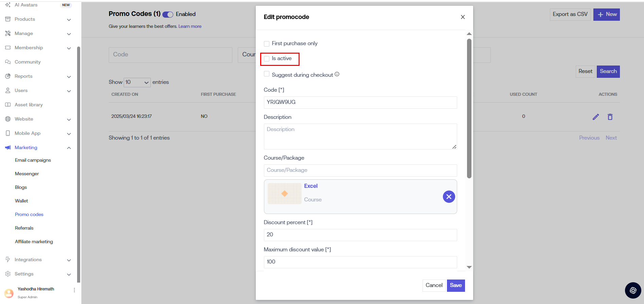
Task: Save the promo code changes
Action: [x=455, y=285]
